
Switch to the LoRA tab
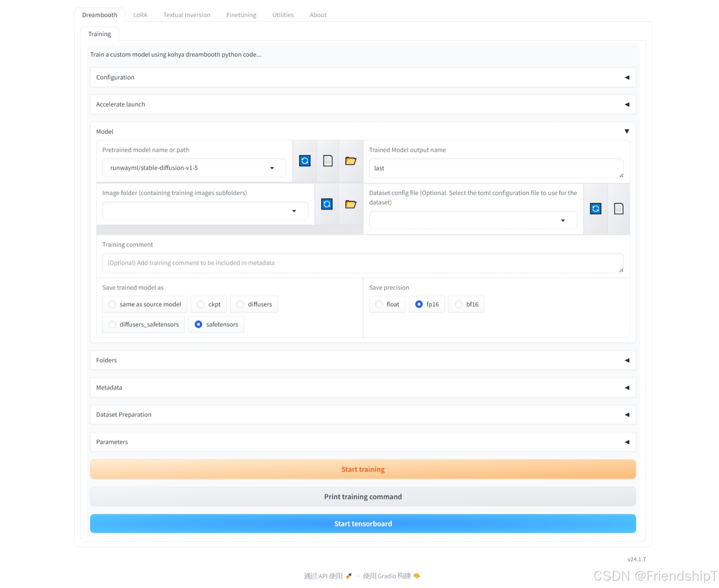coord(140,15)
